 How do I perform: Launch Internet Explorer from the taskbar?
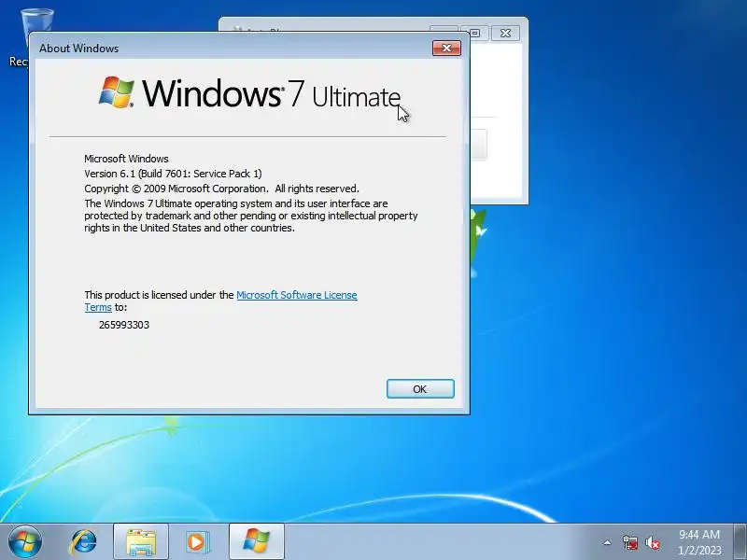[x=83, y=542]
